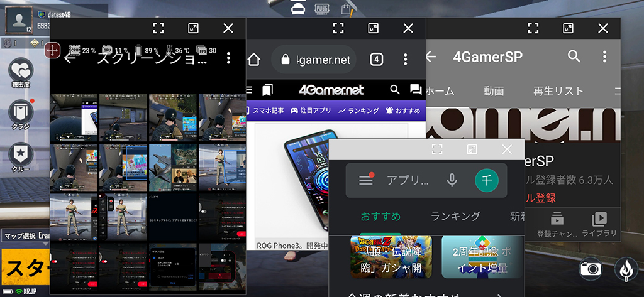644x297 pixels.
Task: Open the shopping bag icon with alert
Action: coord(348,9)
